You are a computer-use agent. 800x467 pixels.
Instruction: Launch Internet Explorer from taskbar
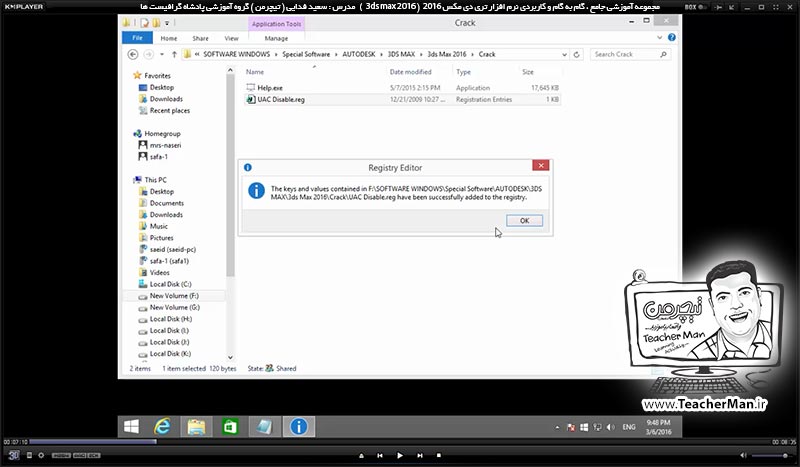(162, 426)
